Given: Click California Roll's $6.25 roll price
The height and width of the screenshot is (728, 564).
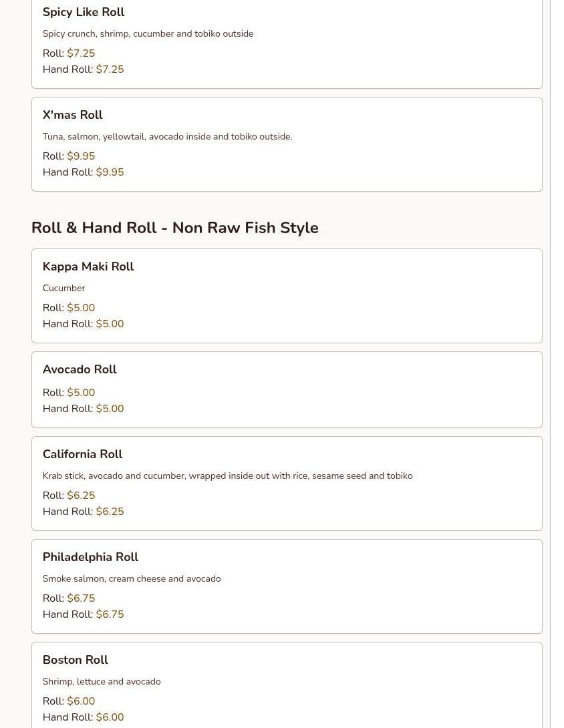Looking at the screenshot, I should (x=81, y=496).
